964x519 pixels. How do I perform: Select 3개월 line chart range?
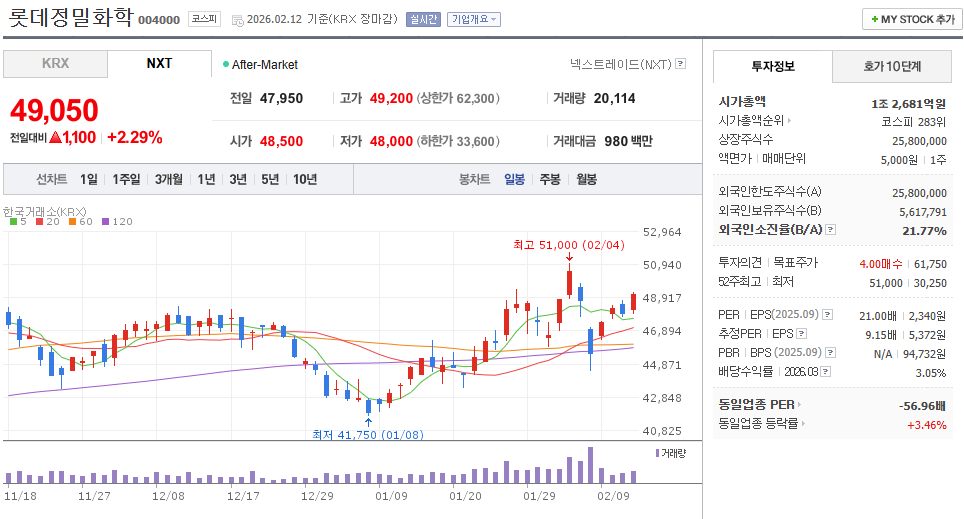coord(168,180)
